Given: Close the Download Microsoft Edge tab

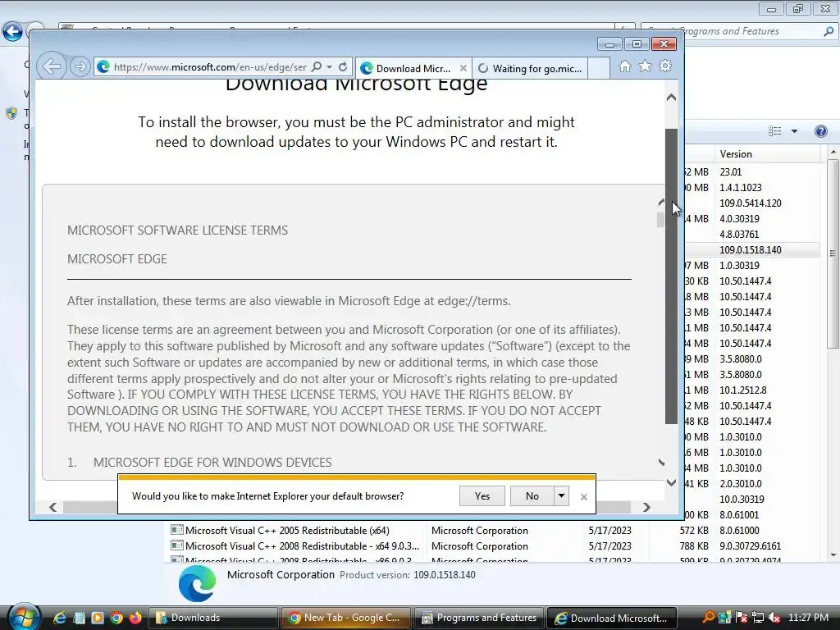Looking at the screenshot, I should coord(463,68).
